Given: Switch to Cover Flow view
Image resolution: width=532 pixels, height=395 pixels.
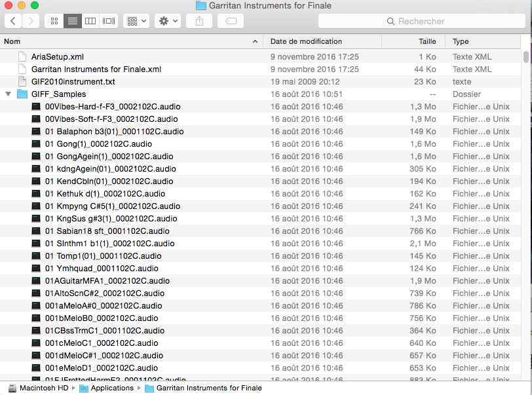Looking at the screenshot, I should [x=109, y=21].
